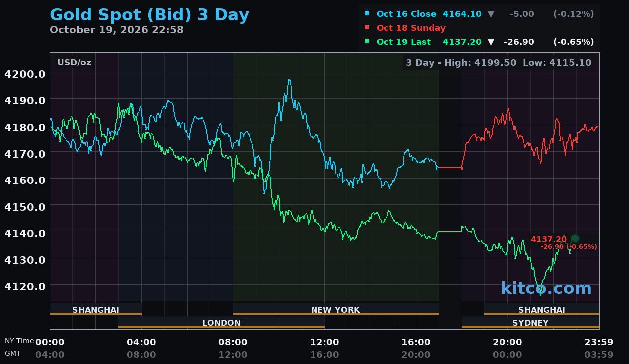Click the 04:00 NY time label
The image size is (629, 364).
click(x=141, y=342)
